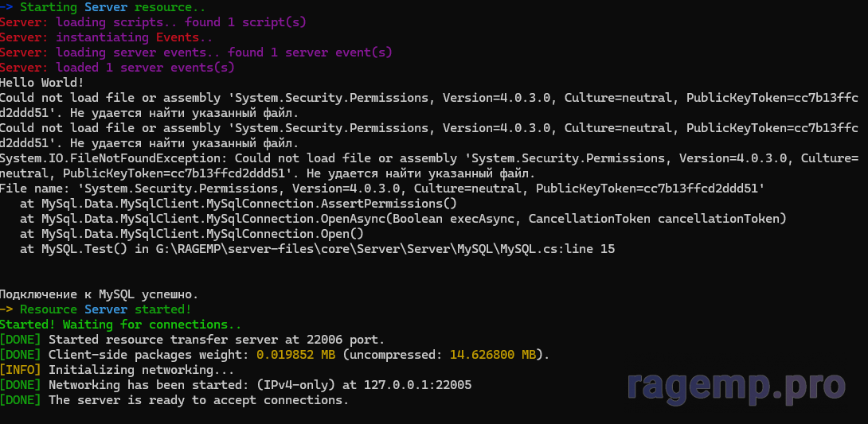Click the green arrow before Starting Server
The height and width of the screenshot is (424, 868).
pos(6,8)
